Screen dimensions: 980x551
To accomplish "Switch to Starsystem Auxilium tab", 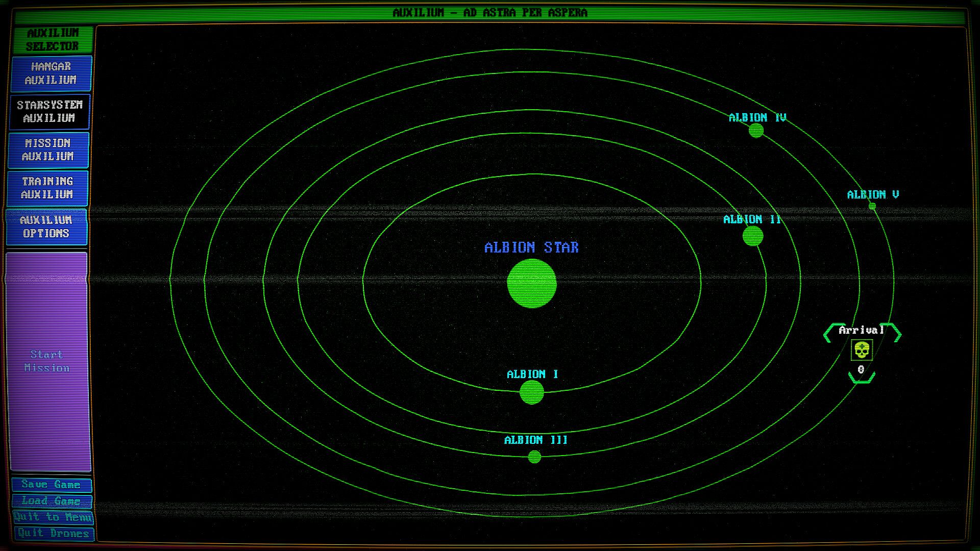I will (50, 112).
